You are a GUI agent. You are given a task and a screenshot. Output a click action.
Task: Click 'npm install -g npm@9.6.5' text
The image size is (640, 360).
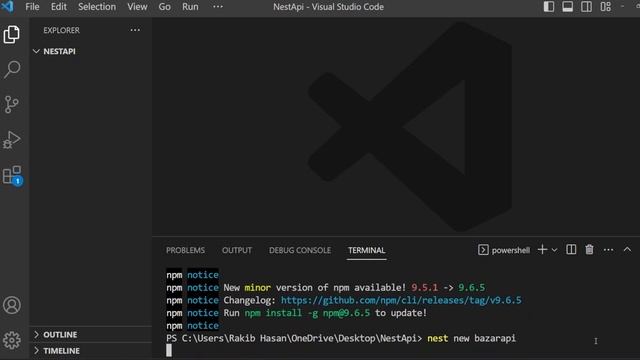(307, 313)
